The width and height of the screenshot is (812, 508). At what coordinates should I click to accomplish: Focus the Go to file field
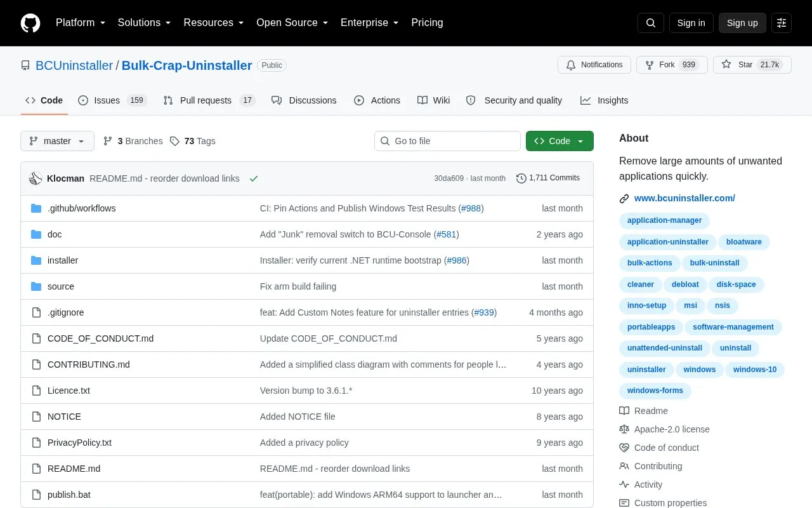(x=447, y=141)
